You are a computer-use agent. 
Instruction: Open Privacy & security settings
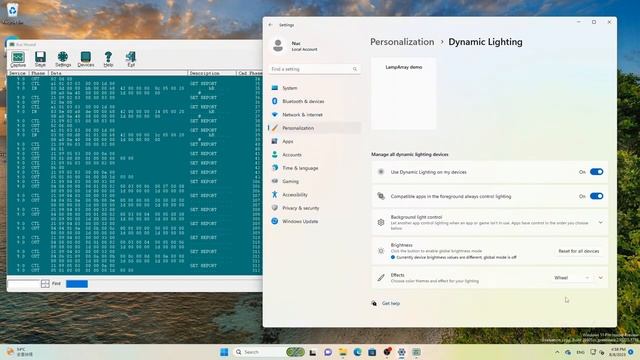tap(314, 208)
